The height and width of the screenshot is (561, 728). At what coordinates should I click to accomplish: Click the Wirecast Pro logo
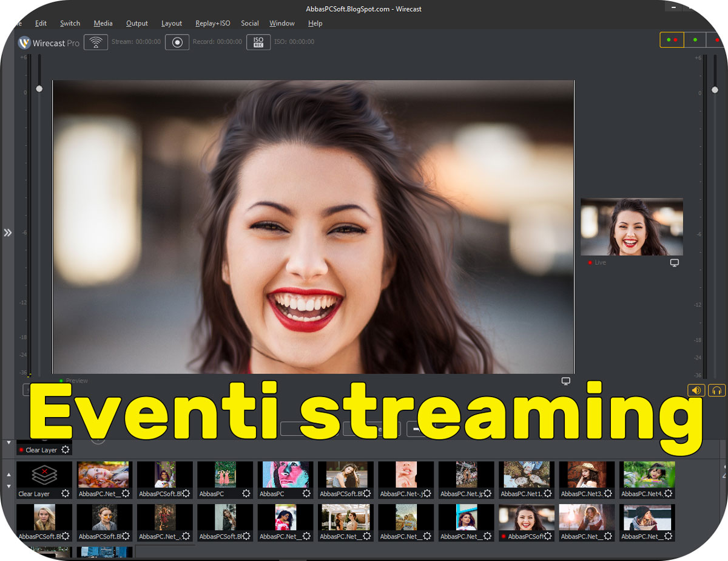[49, 42]
